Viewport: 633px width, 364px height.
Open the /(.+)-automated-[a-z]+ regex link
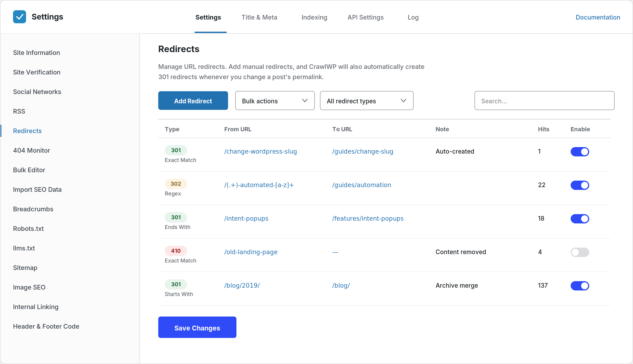click(259, 185)
